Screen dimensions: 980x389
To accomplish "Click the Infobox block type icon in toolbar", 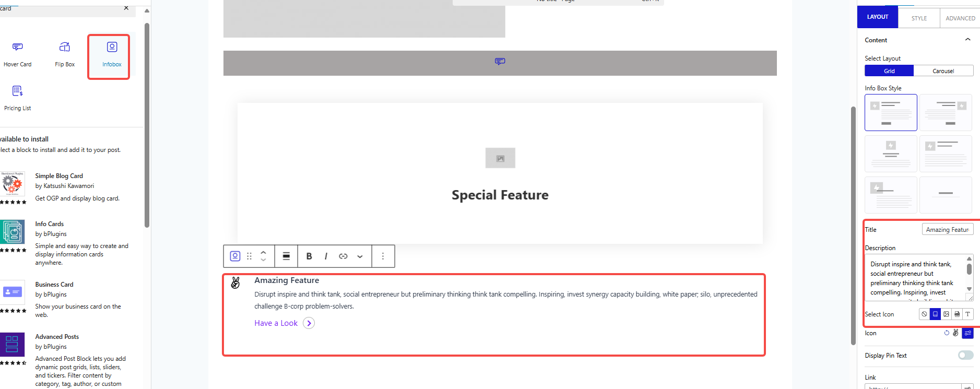I will click(x=235, y=256).
